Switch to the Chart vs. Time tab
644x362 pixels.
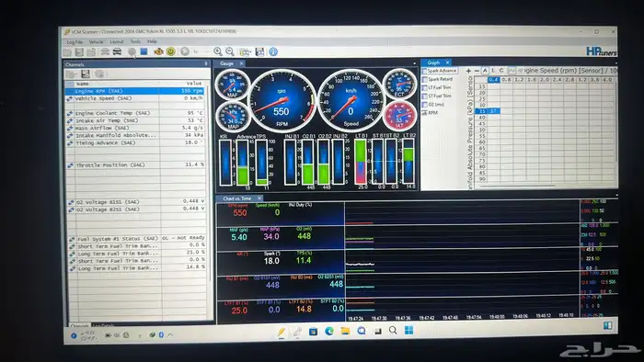coord(237,198)
